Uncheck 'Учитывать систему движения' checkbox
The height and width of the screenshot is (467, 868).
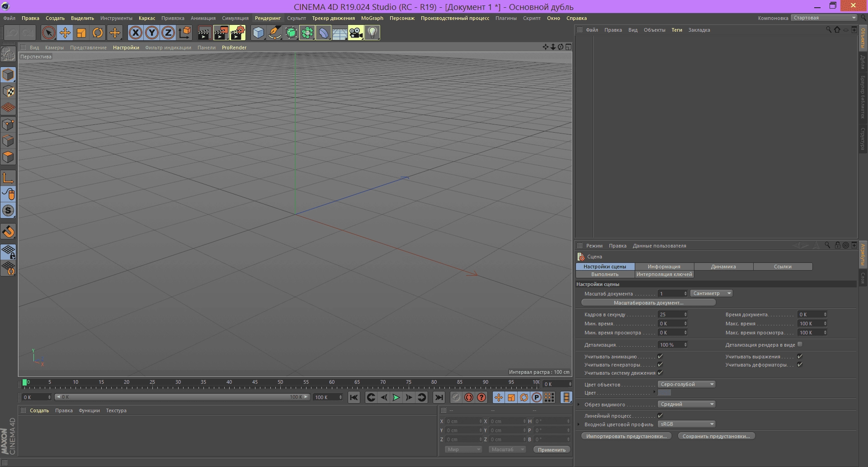tap(660, 373)
